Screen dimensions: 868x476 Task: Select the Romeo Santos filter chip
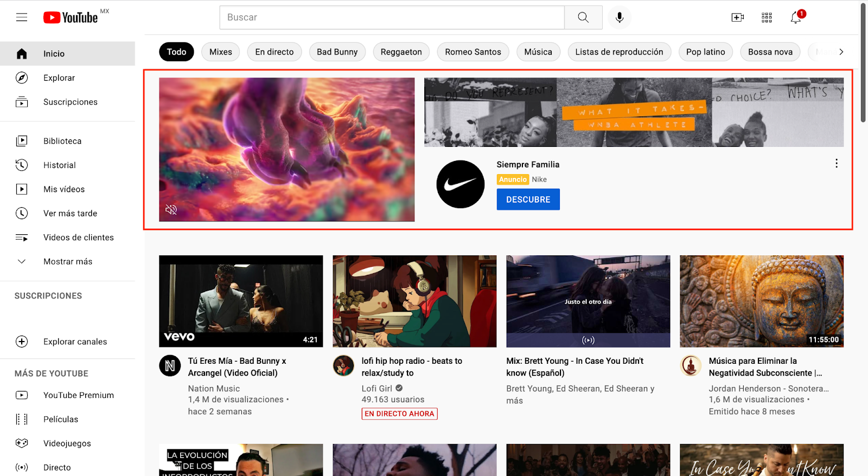pos(473,52)
